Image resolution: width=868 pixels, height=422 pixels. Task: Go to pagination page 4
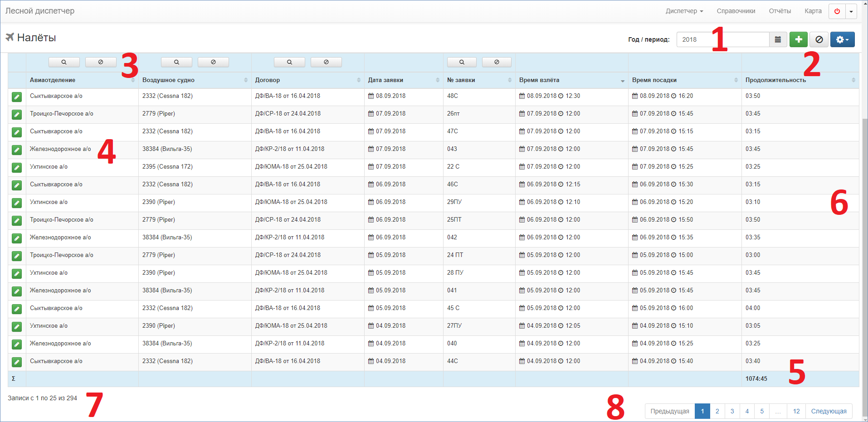[747, 411]
